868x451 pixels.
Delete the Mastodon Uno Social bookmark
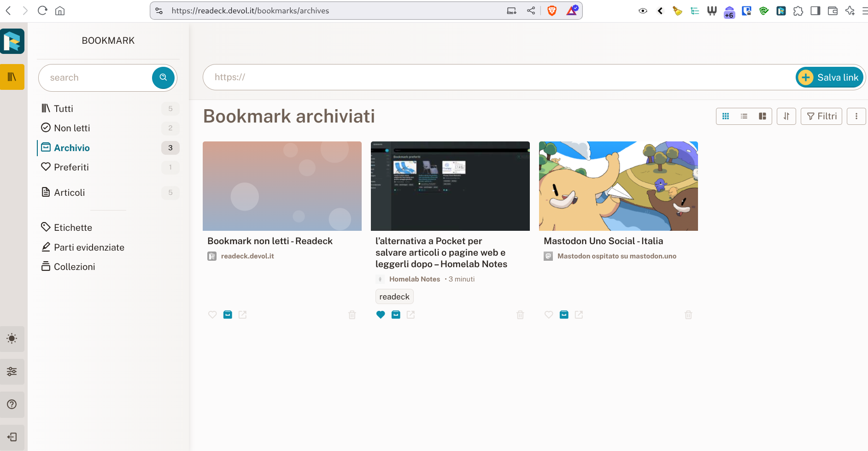[688, 315]
